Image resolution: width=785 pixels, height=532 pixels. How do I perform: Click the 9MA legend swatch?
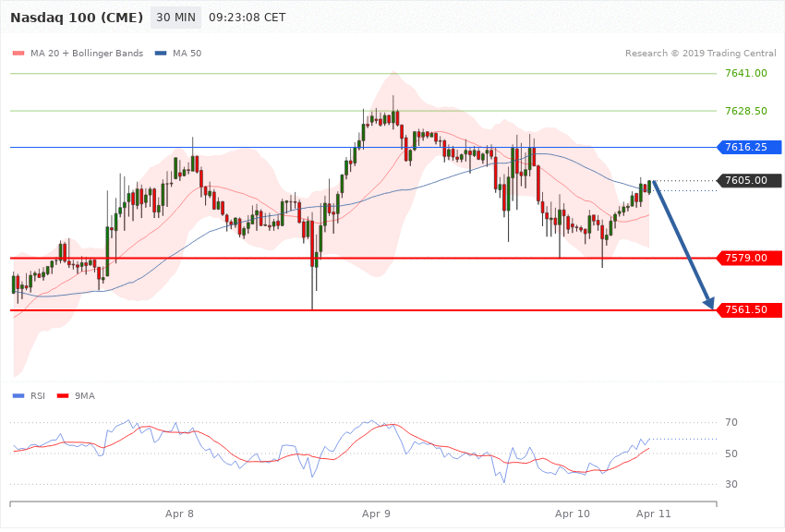pyautogui.click(x=63, y=396)
